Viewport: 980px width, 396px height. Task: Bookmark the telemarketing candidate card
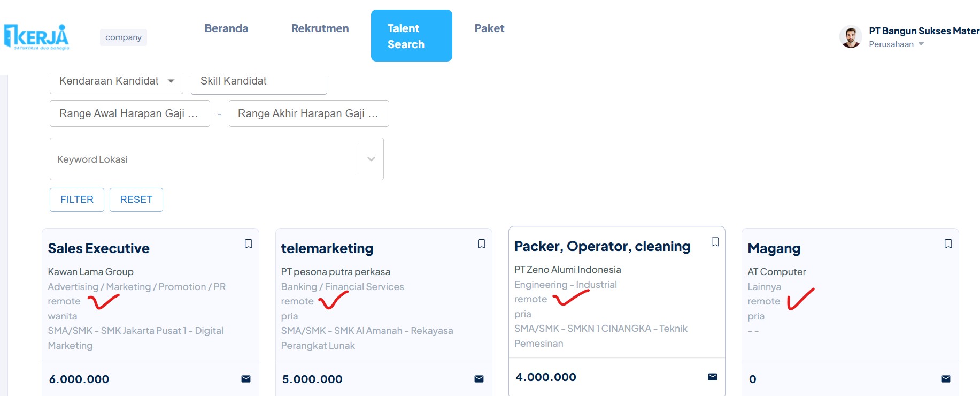click(481, 244)
